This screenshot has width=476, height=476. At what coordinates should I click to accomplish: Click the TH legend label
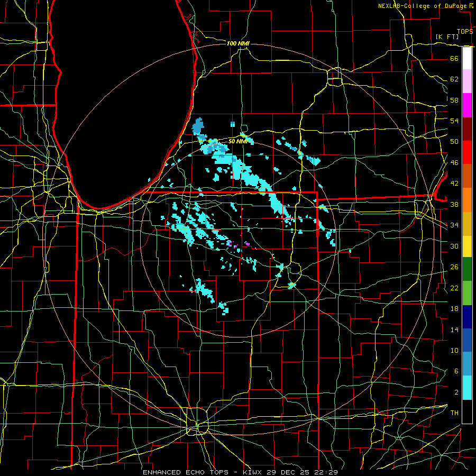[x=454, y=413]
